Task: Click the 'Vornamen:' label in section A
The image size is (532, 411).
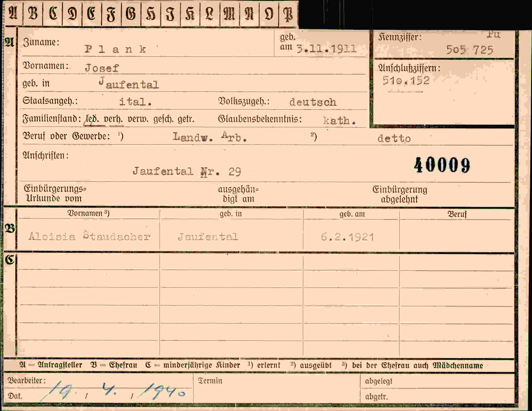Action: pyautogui.click(x=46, y=66)
